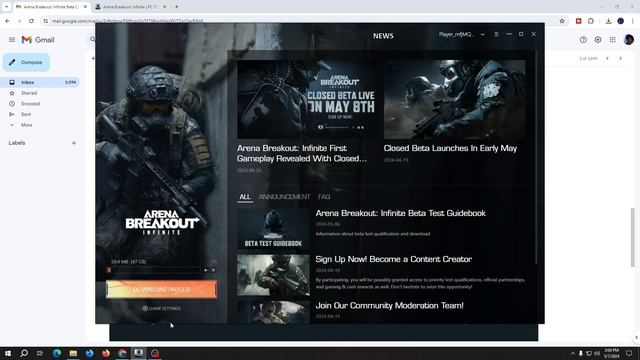Open 'Join Our Community Moderation Team!' article
The image size is (640, 360).
tap(389, 305)
